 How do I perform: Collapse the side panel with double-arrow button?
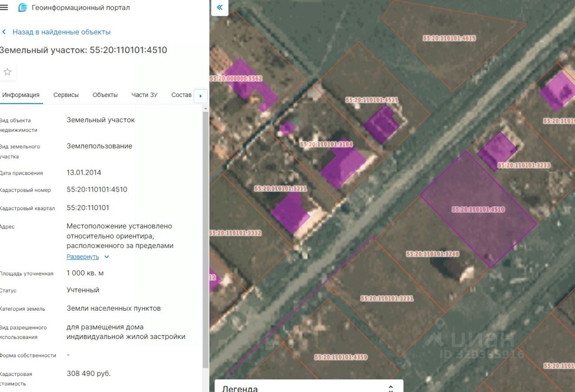click(220, 7)
